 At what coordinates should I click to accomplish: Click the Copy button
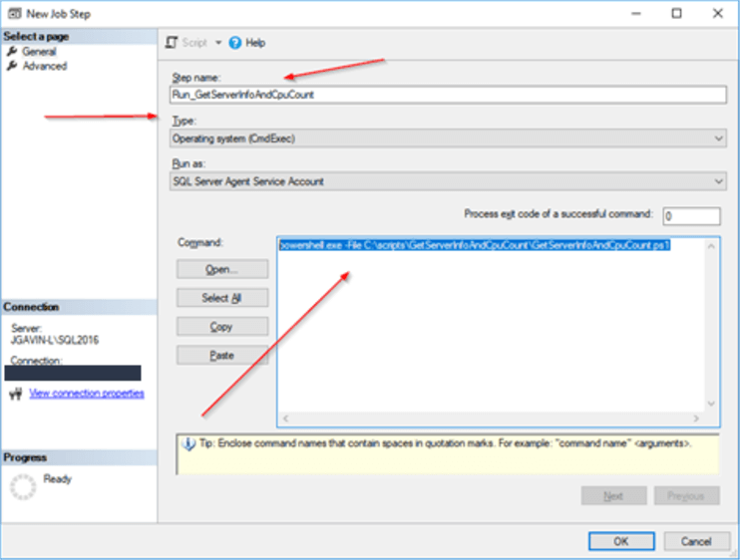pyautogui.click(x=222, y=327)
